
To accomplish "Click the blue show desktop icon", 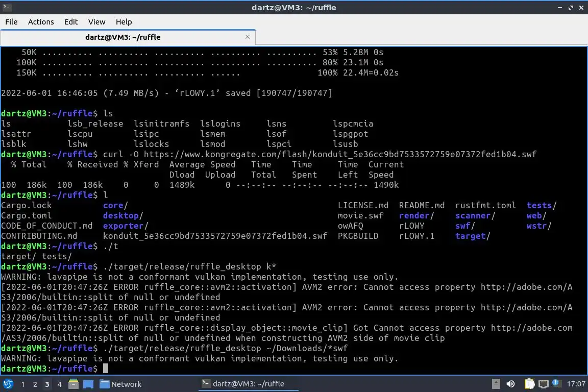I will (x=88, y=384).
